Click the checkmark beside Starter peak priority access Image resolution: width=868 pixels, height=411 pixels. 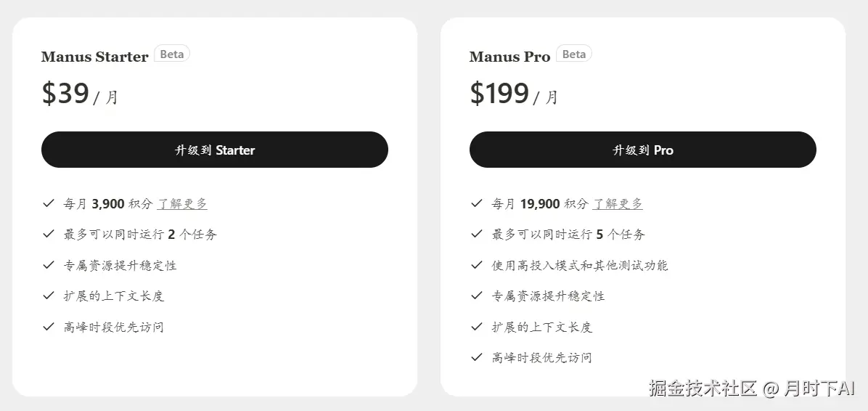click(49, 327)
